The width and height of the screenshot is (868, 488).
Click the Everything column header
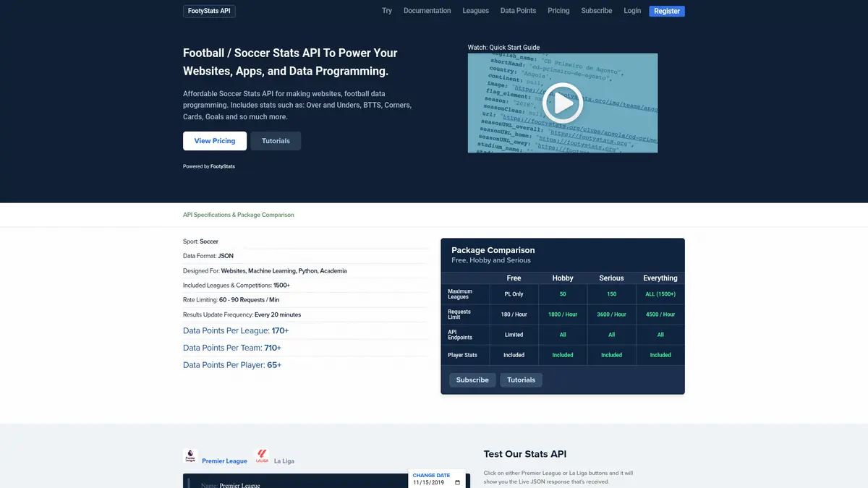click(660, 278)
